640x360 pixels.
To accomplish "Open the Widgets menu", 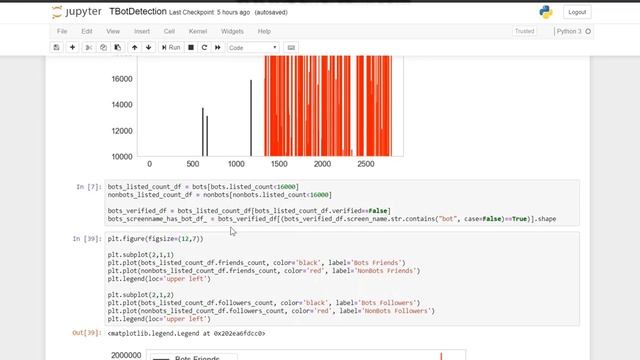I will [x=232, y=31].
